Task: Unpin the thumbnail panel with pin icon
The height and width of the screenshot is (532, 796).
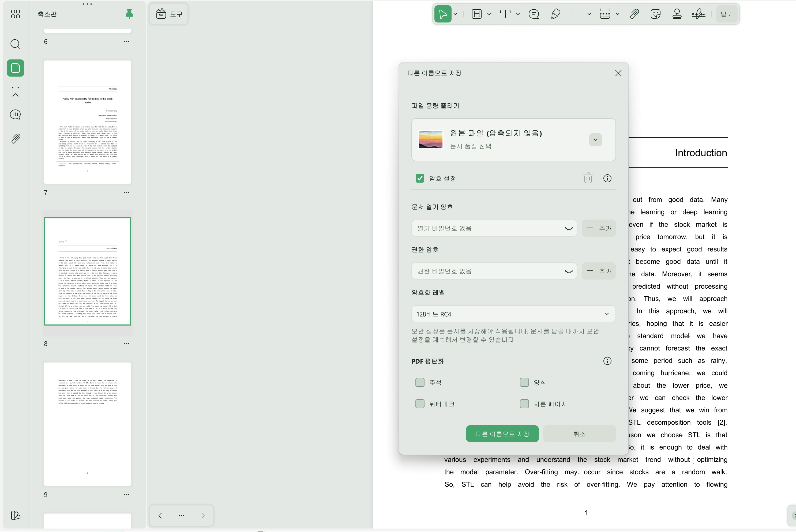Action: 129,14
